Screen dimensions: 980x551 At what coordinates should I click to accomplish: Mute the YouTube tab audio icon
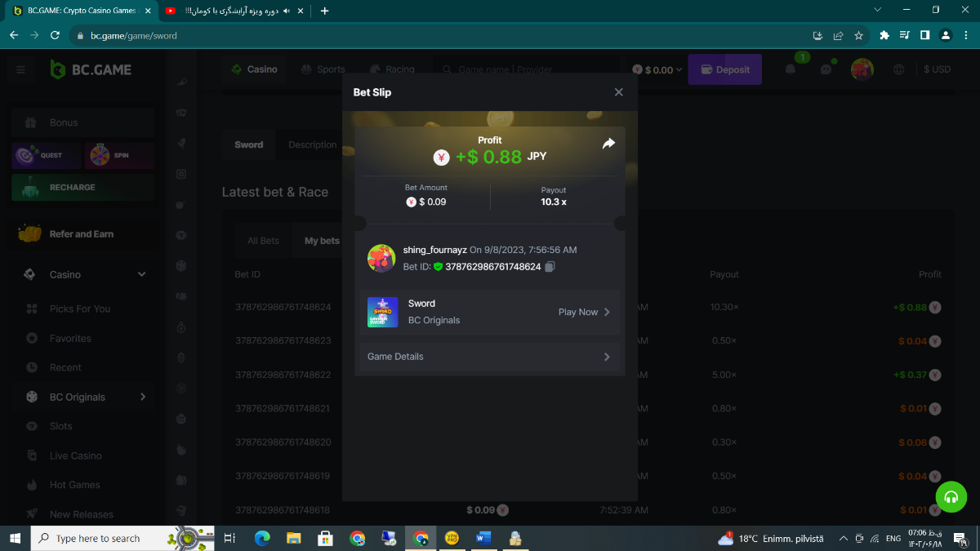click(x=286, y=11)
